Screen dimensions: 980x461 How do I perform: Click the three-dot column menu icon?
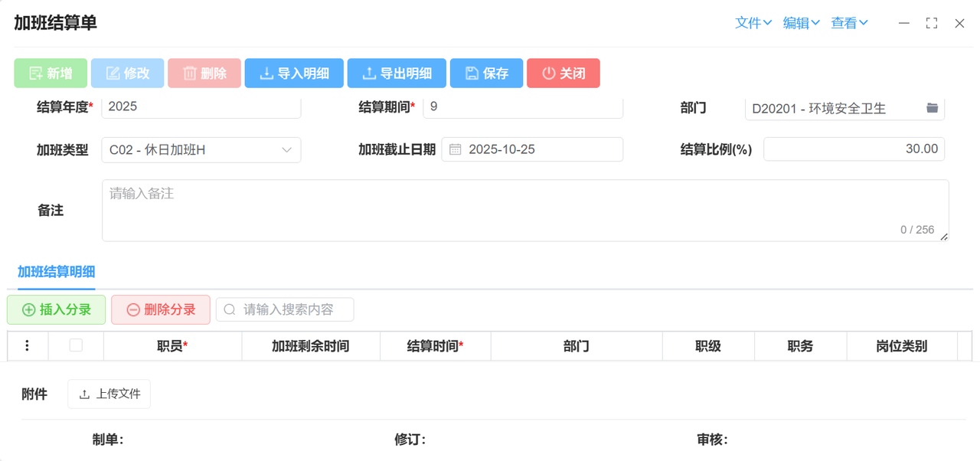tap(27, 346)
